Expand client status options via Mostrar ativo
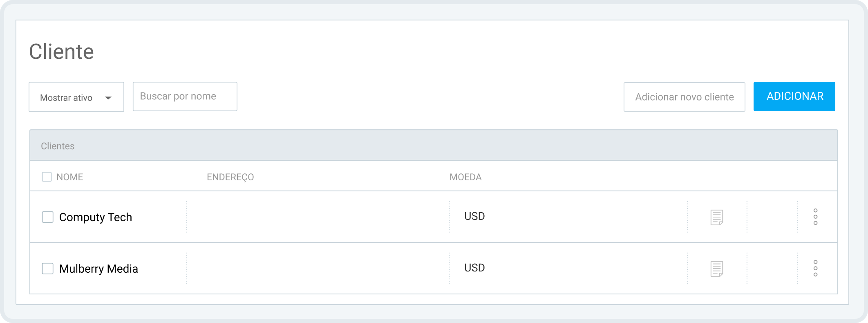The height and width of the screenshot is (323, 868). coord(76,97)
